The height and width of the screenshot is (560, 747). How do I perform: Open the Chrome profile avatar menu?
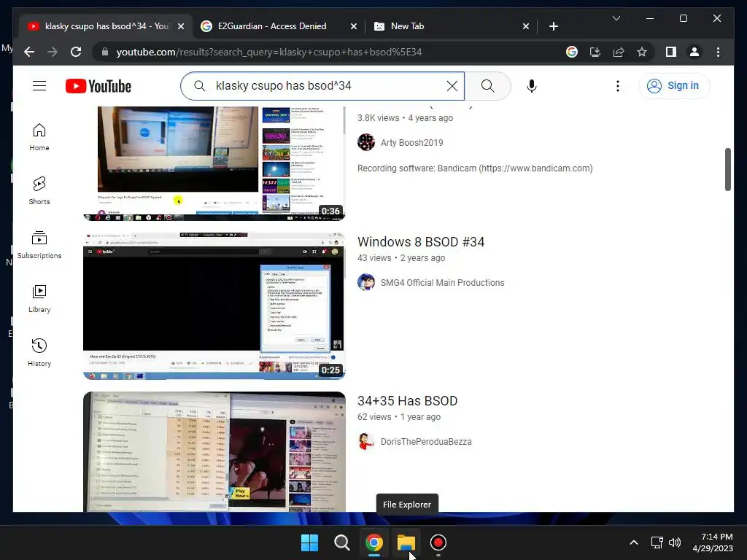click(x=694, y=52)
